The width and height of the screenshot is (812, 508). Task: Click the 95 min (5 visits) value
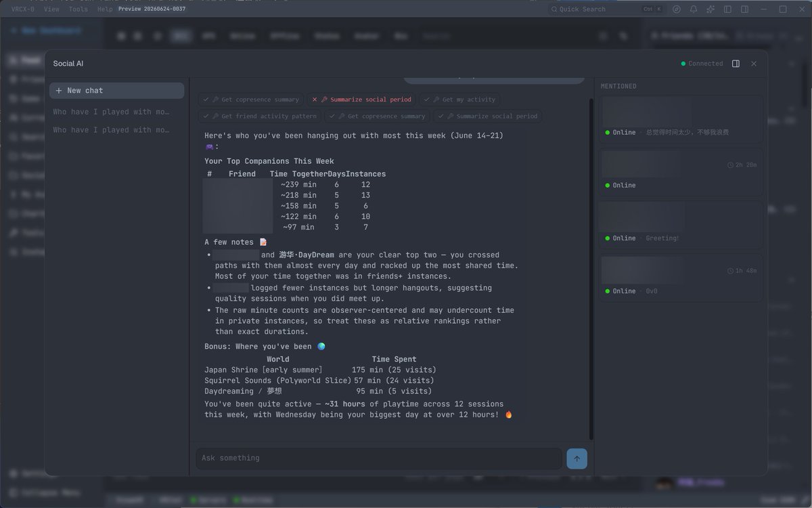click(x=394, y=391)
